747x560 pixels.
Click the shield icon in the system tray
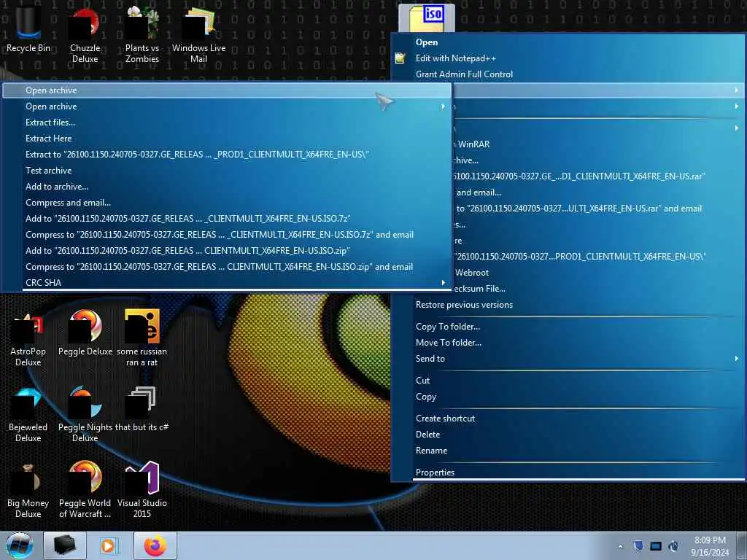pos(638,545)
